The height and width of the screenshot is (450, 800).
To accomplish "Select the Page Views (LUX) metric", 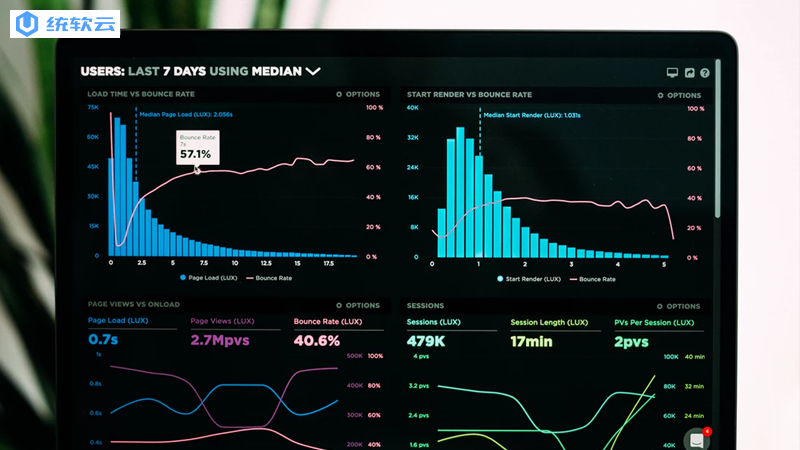I will (x=222, y=321).
